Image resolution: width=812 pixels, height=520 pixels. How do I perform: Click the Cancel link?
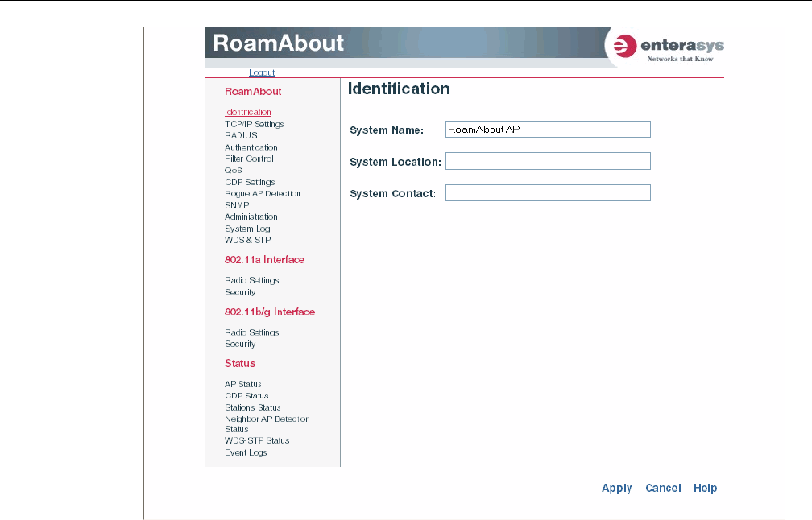coord(663,488)
